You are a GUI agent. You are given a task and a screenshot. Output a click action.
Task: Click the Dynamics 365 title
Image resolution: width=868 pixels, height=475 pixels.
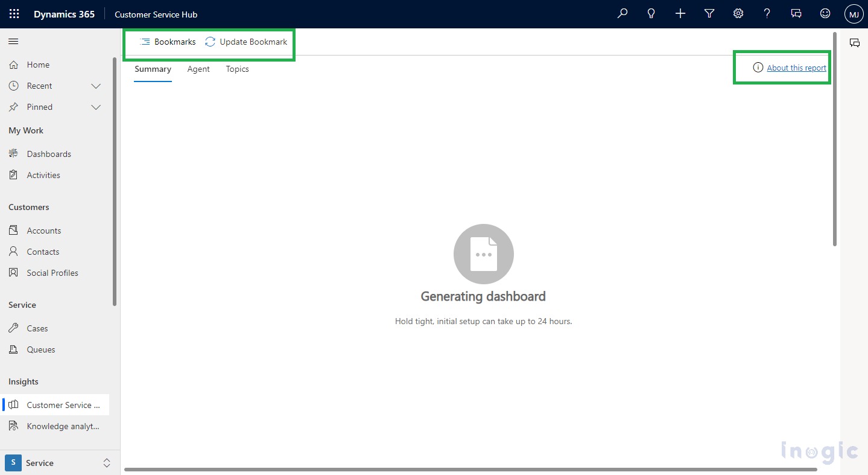pos(64,14)
